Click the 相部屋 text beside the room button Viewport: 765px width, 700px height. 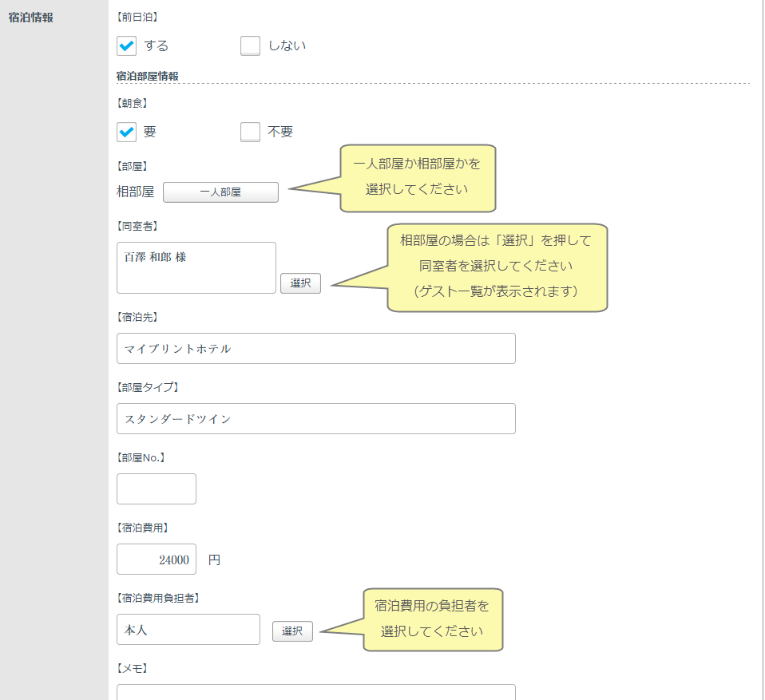click(135, 192)
